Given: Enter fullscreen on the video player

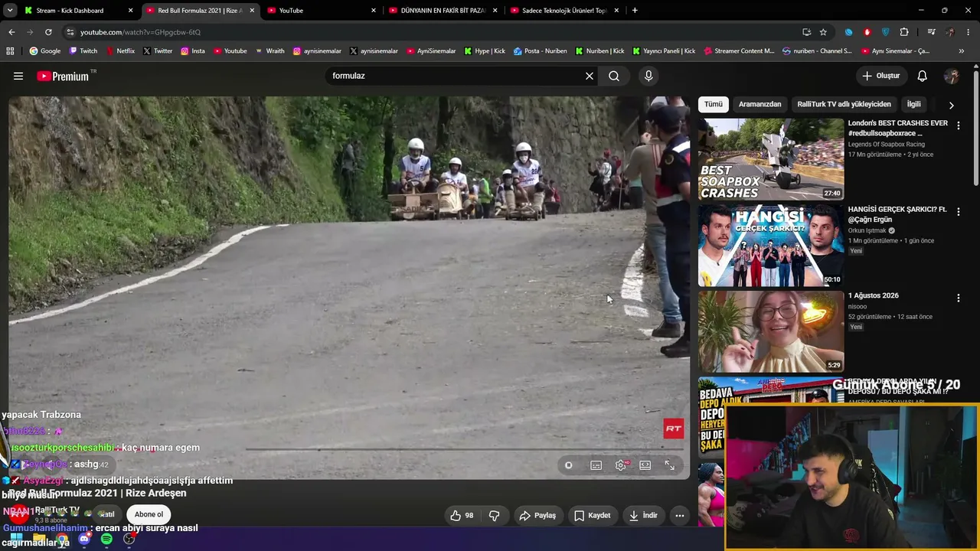Looking at the screenshot, I should point(670,465).
